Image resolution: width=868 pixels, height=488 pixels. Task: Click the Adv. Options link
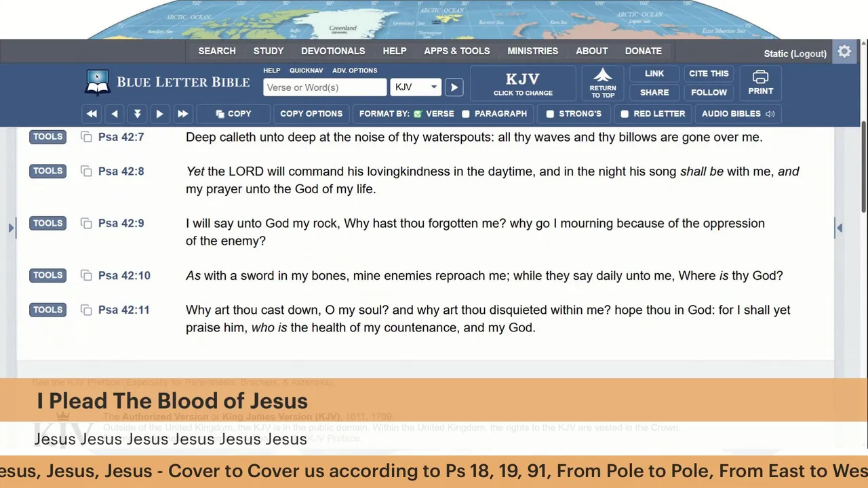coord(355,70)
